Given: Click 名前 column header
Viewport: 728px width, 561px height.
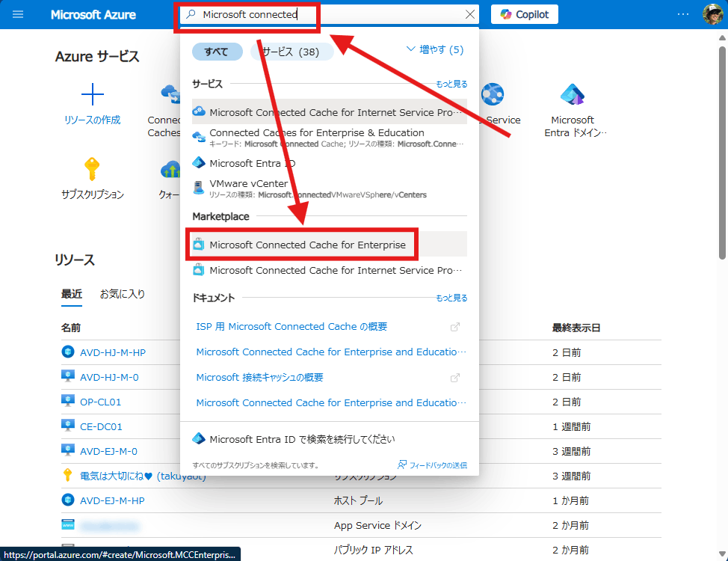Looking at the screenshot, I should 70,328.
